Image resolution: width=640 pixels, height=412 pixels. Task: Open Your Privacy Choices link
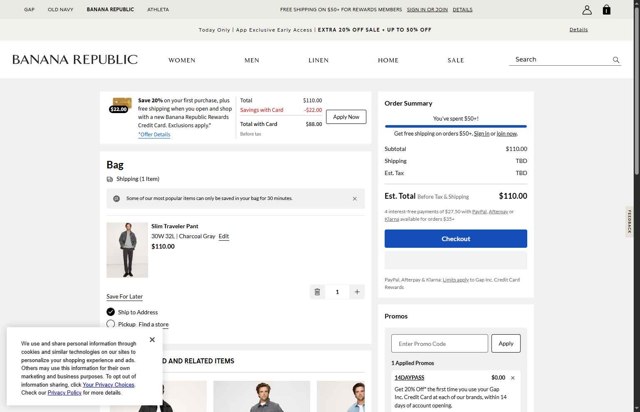tap(108, 385)
